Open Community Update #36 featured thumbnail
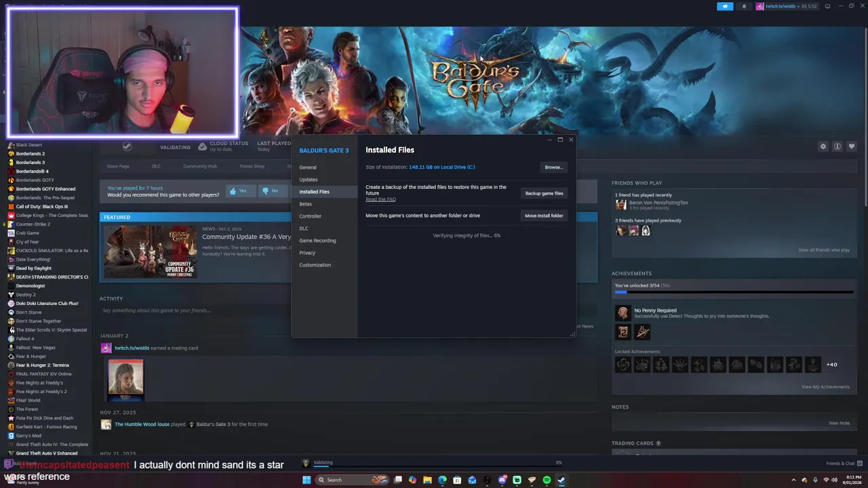The image size is (868, 488). (x=151, y=251)
